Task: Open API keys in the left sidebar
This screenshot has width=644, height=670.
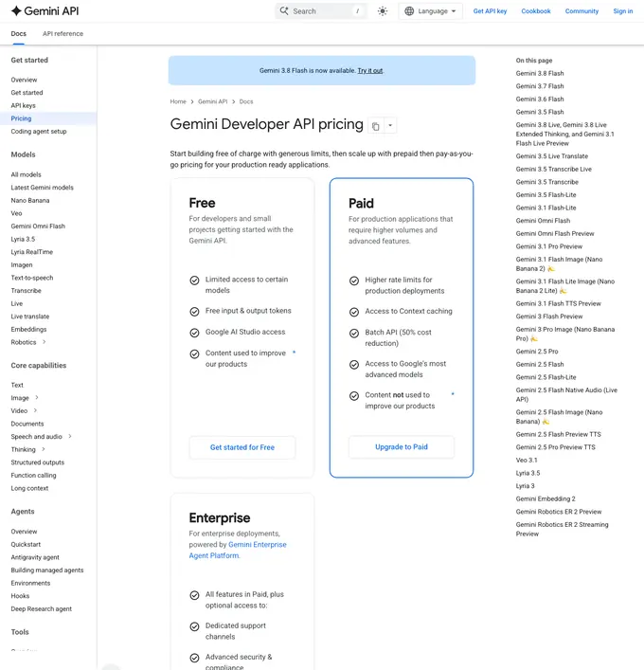Action: pos(23,105)
